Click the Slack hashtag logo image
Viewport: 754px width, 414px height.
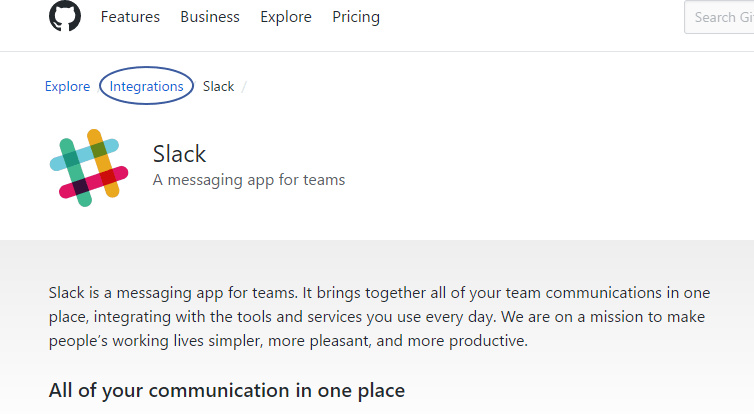point(88,167)
